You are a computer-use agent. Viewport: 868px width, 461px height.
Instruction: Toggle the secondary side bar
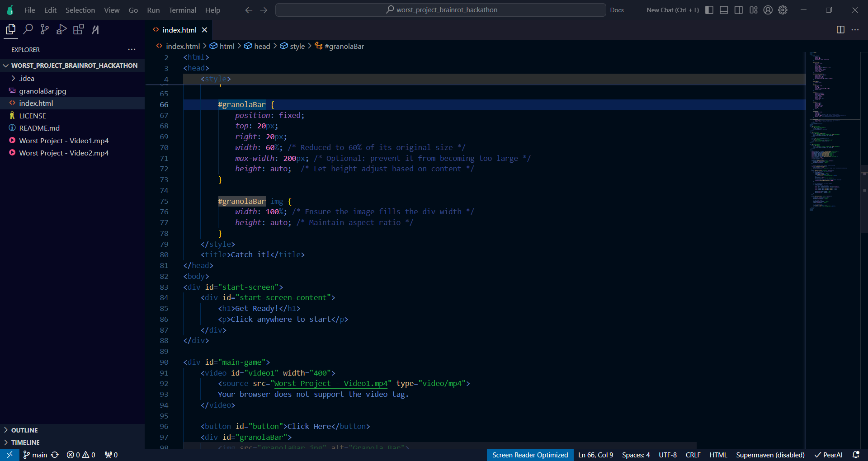pos(738,9)
